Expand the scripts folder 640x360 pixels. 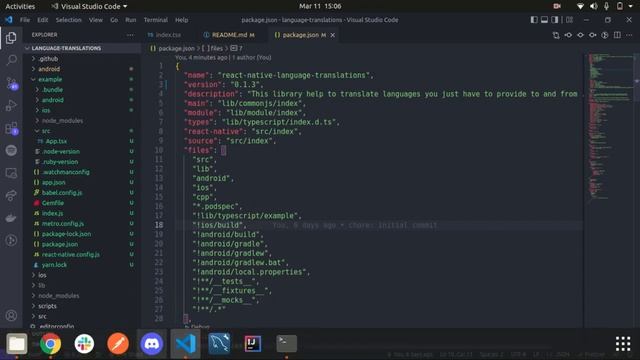click(x=82, y=306)
